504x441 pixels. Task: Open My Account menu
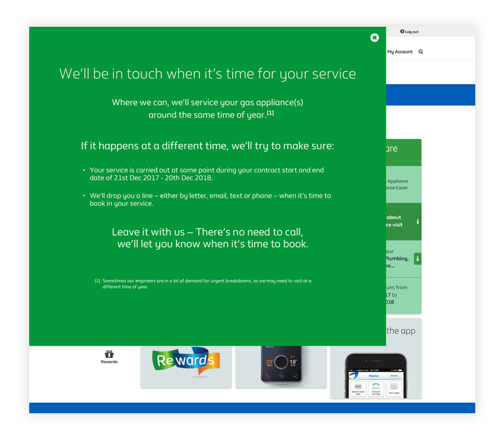click(x=400, y=52)
